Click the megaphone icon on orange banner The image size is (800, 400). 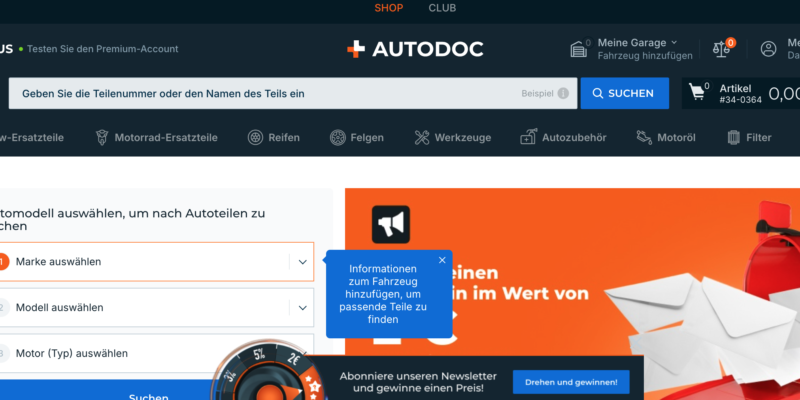click(391, 224)
